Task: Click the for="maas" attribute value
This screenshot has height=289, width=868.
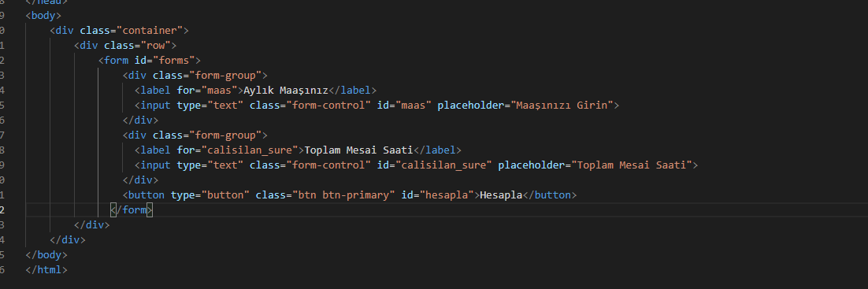Action: point(219,91)
